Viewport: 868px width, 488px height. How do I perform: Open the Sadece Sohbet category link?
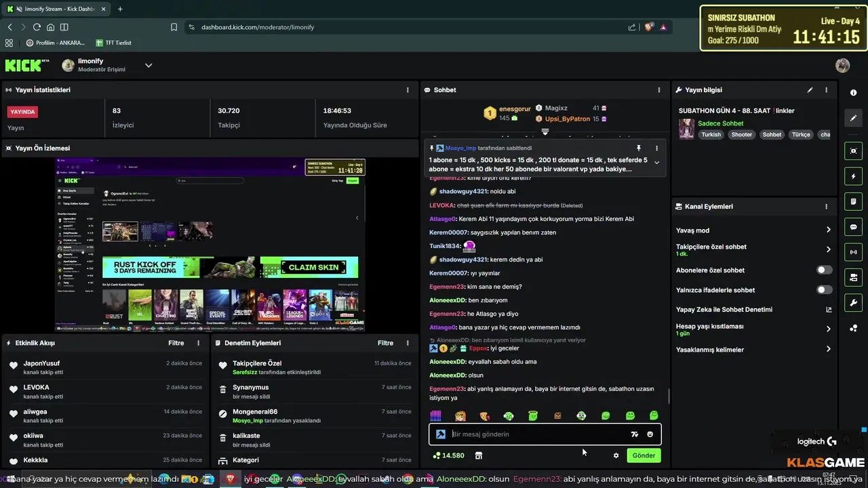click(721, 123)
